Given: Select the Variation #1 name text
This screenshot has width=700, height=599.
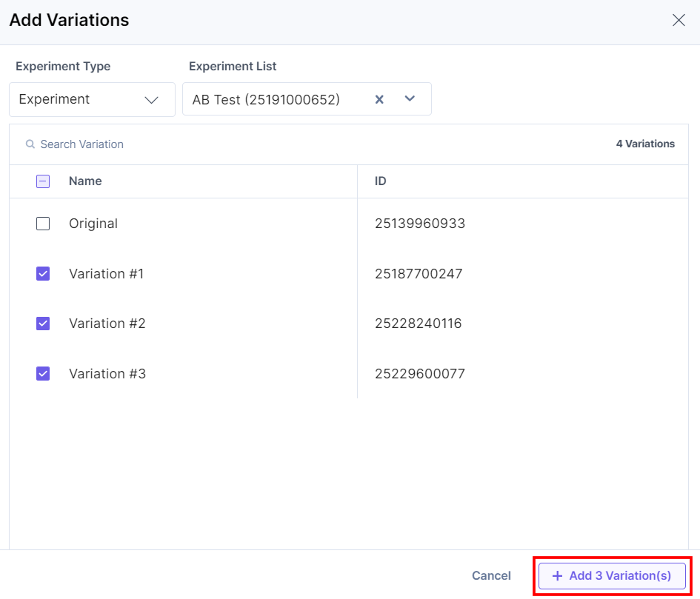Looking at the screenshot, I should [106, 274].
